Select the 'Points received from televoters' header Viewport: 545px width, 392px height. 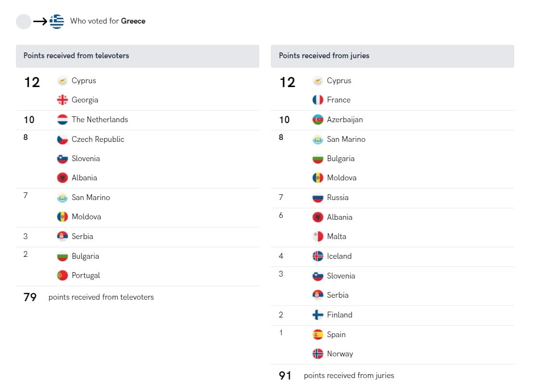[76, 56]
